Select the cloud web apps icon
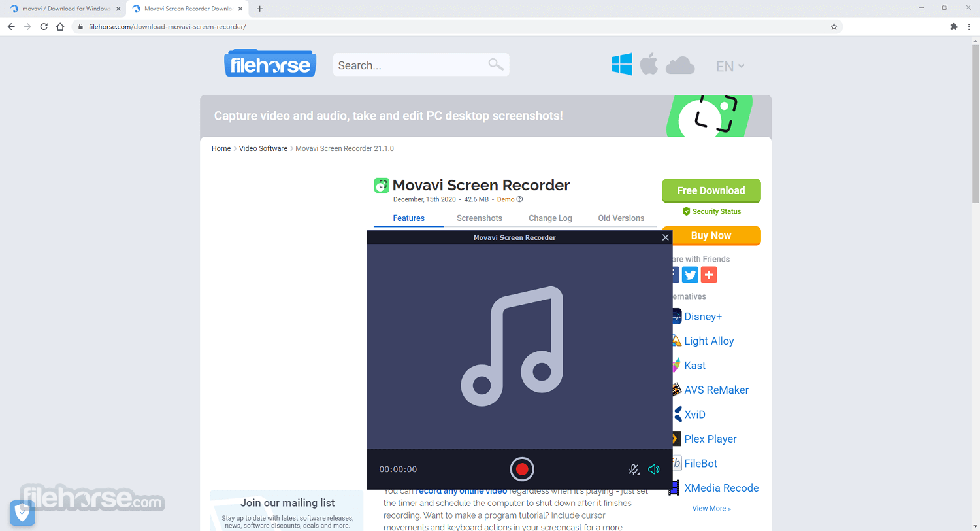The height and width of the screenshot is (531, 980). click(x=679, y=65)
